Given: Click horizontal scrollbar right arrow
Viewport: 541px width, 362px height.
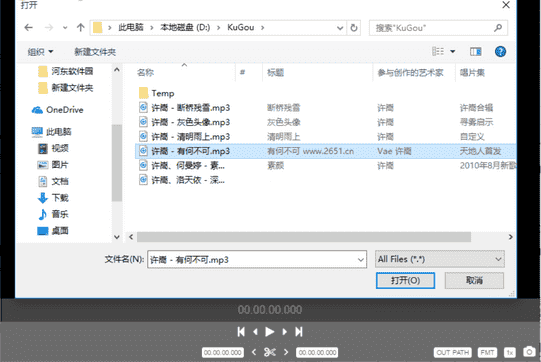Looking at the screenshot, I should pos(511,237).
